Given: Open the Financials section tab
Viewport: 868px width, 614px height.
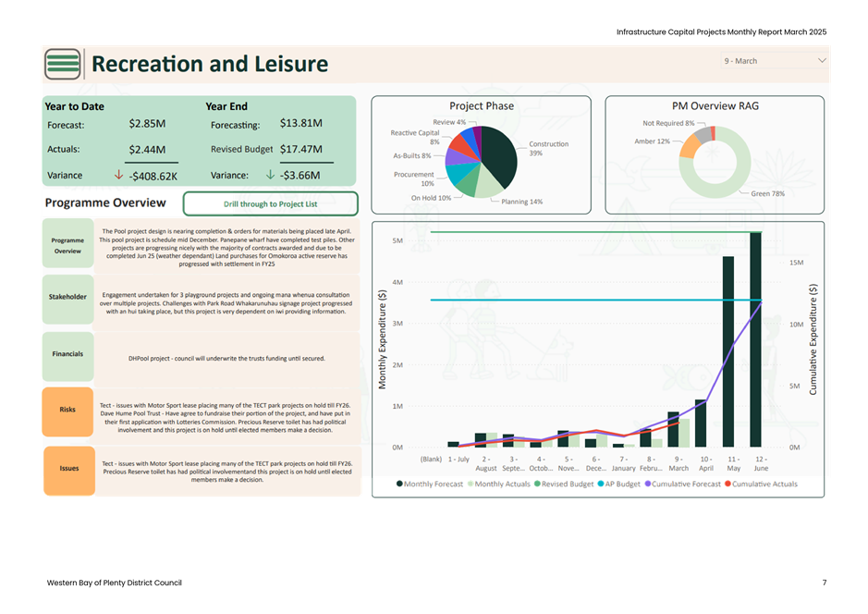Looking at the screenshot, I should (x=67, y=356).
